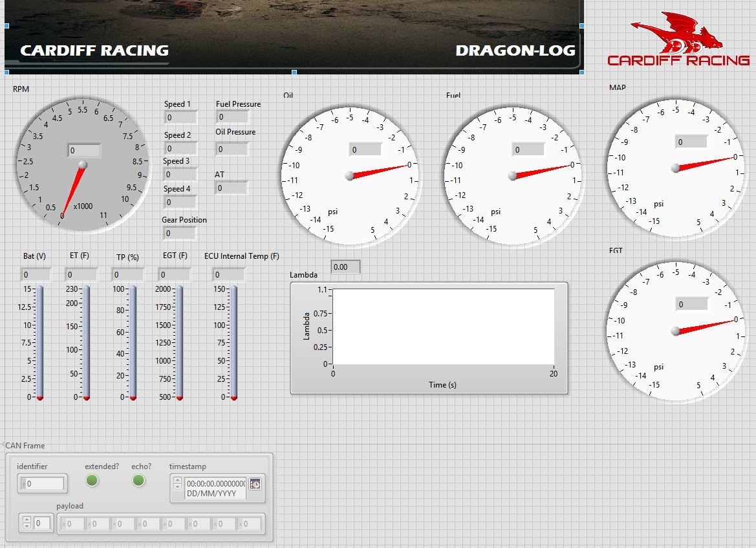Click the RPM gauge red needle
756x548 pixels.
tap(73, 190)
